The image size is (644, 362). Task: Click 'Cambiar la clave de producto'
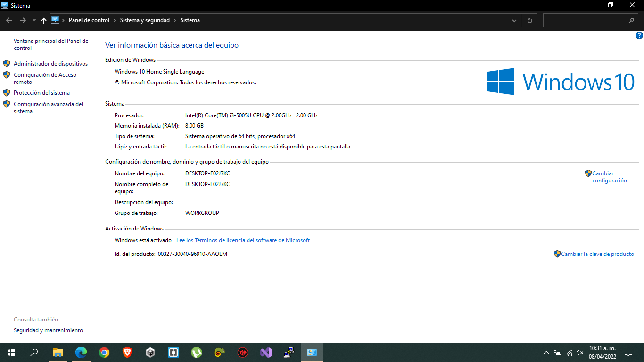pyautogui.click(x=597, y=254)
